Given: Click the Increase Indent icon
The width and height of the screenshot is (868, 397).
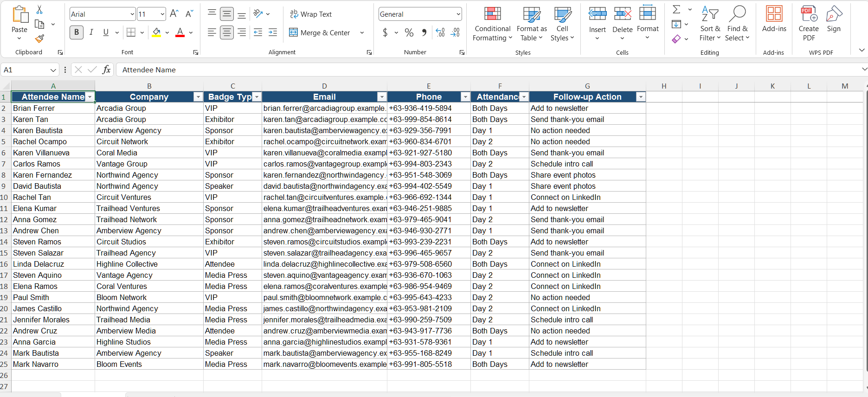Looking at the screenshot, I should [x=273, y=32].
